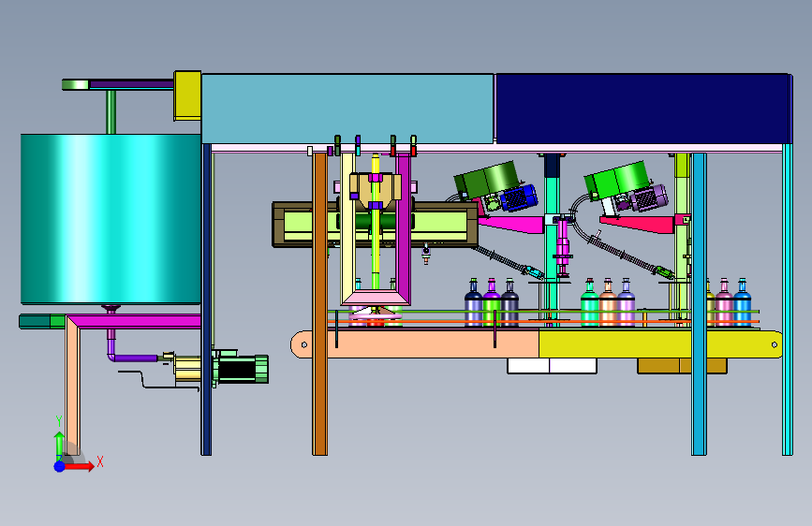Select the peach conveyor side panel
The image size is (812, 526).
pos(414,344)
